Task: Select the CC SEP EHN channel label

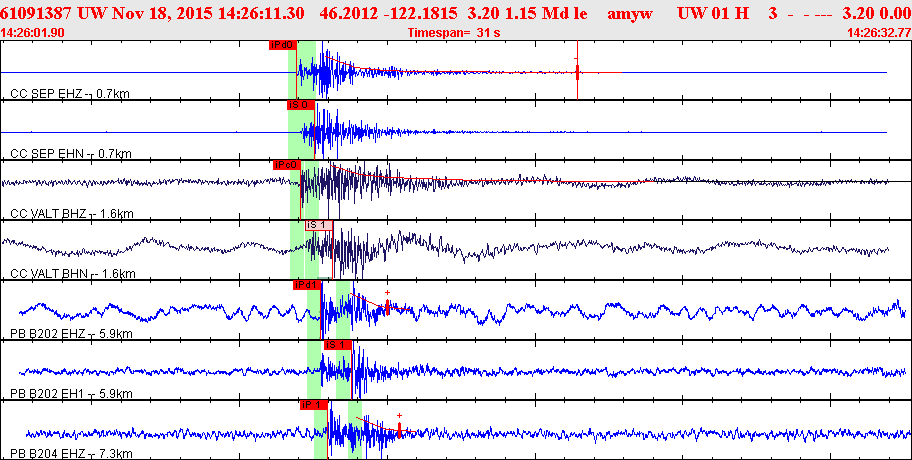Action: [71, 154]
